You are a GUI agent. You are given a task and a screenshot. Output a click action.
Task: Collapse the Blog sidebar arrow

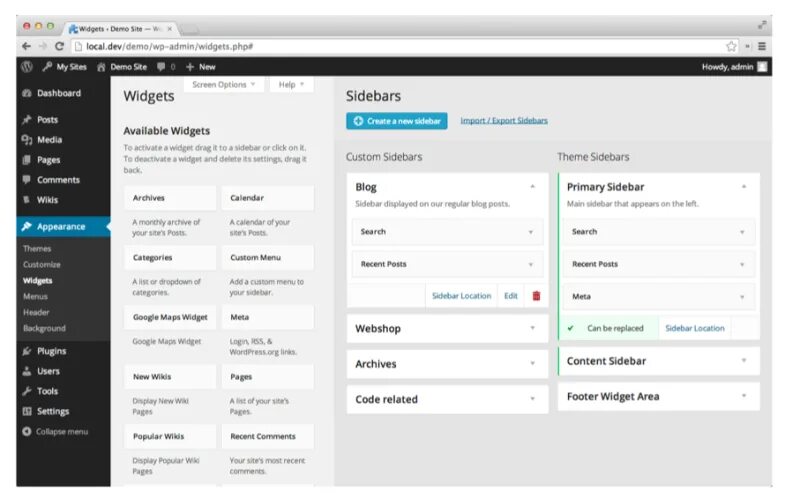point(532,187)
